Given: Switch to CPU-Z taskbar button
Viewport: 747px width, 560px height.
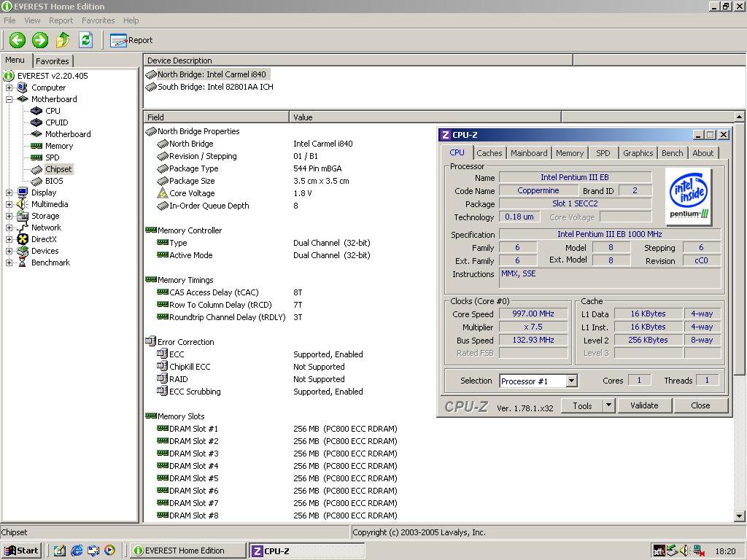Looking at the screenshot, I should pyautogui.click(x=307, y=551).
